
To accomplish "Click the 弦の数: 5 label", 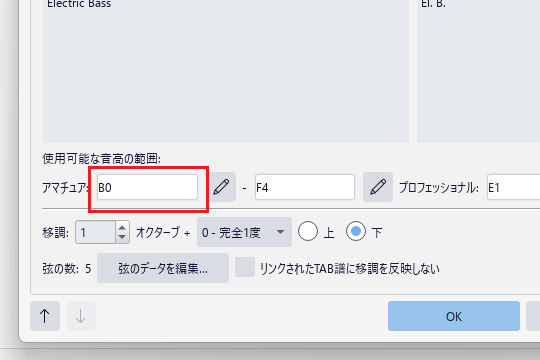I will [67, 269].
